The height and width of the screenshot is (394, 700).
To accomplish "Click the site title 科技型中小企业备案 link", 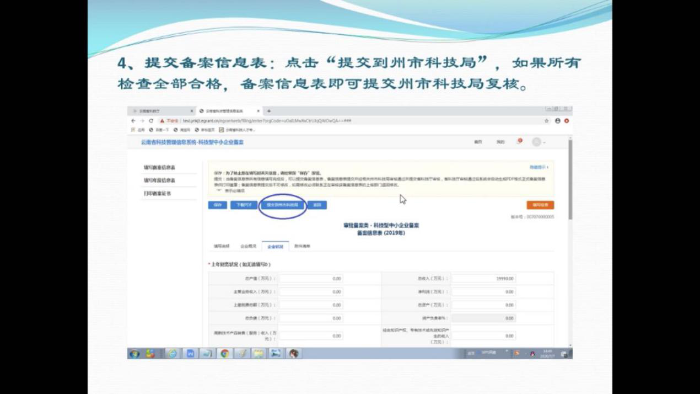I will 192,142.
